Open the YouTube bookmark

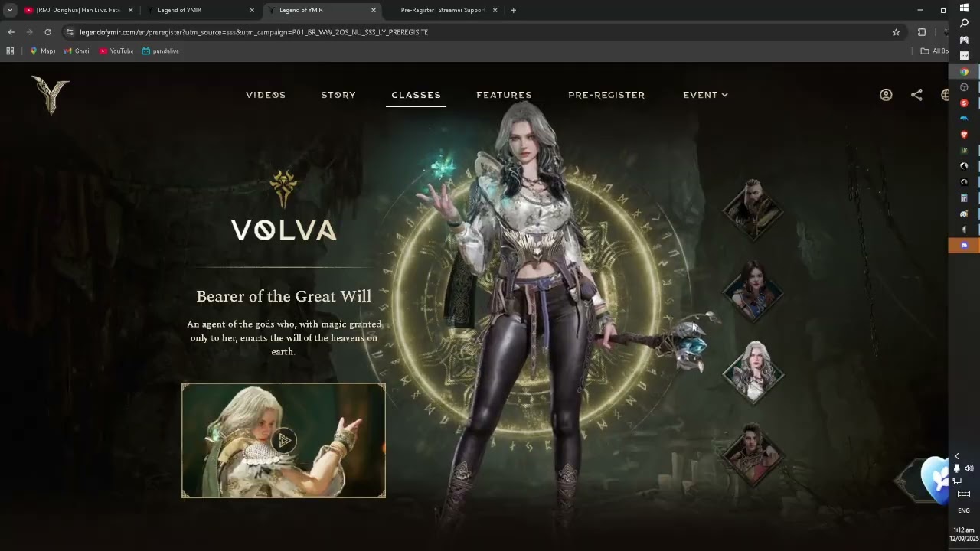(x=116, y=51)
